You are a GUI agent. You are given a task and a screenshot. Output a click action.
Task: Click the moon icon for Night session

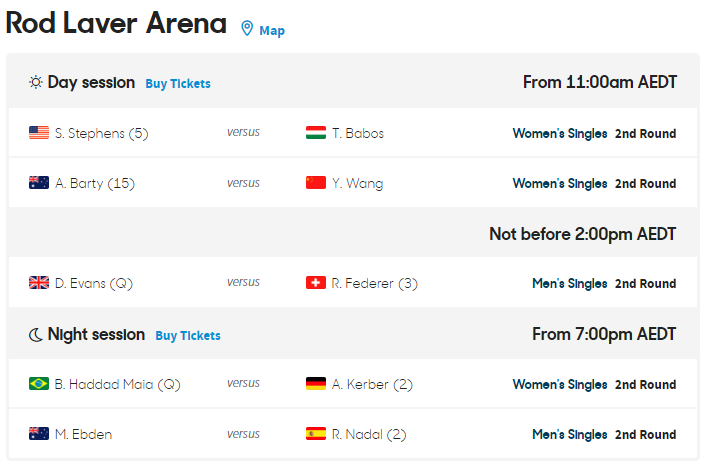[x=36, y=335]
